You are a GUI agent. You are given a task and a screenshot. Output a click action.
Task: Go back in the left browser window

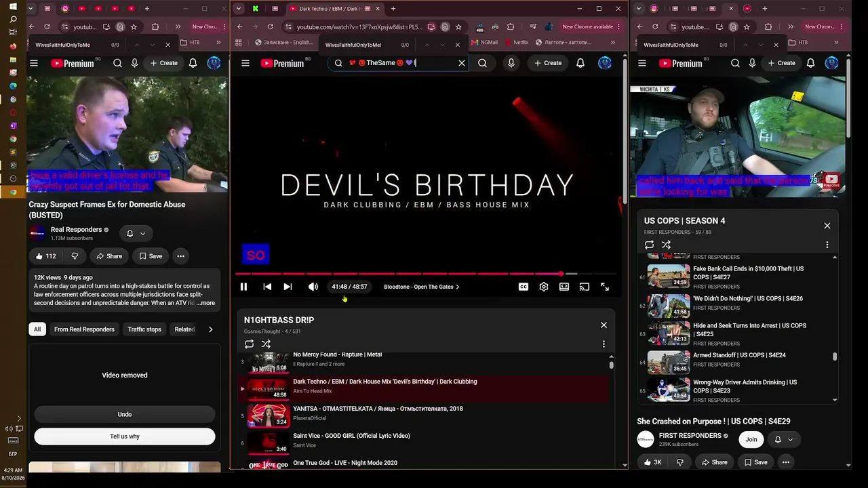[31, 27]
